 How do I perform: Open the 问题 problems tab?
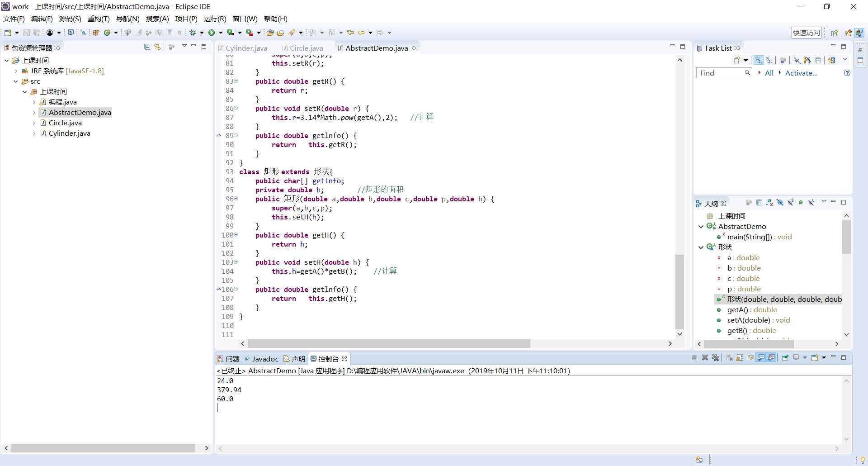tap(228, 359)
